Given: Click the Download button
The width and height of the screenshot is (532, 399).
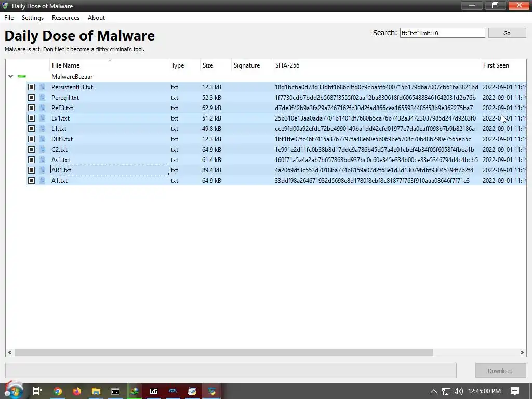Looking at the screenshot, I should 500,371.
